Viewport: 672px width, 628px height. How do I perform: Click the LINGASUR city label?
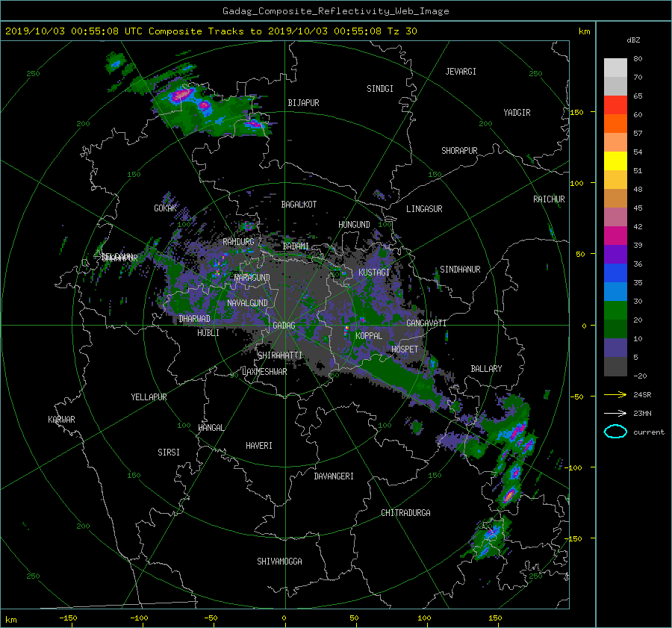coord(424,209)
